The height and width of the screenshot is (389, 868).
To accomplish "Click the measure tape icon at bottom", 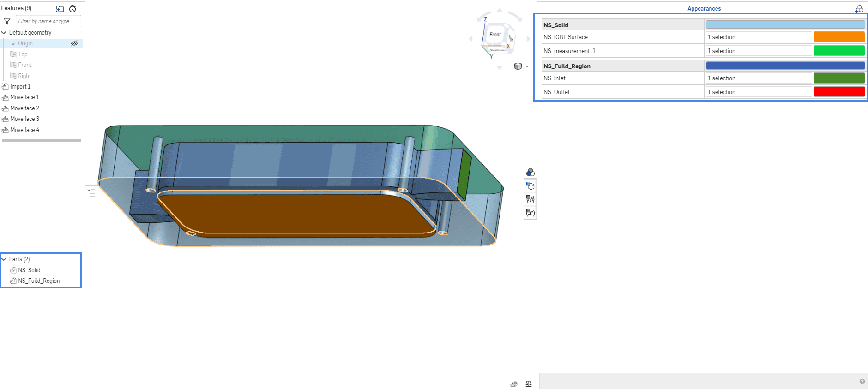I will tap(514, 384).
